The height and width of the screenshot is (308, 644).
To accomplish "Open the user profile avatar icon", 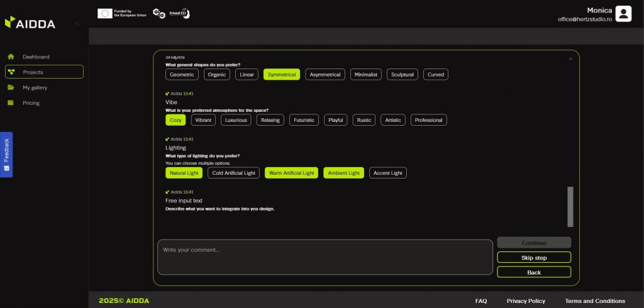I will [623, 14].
